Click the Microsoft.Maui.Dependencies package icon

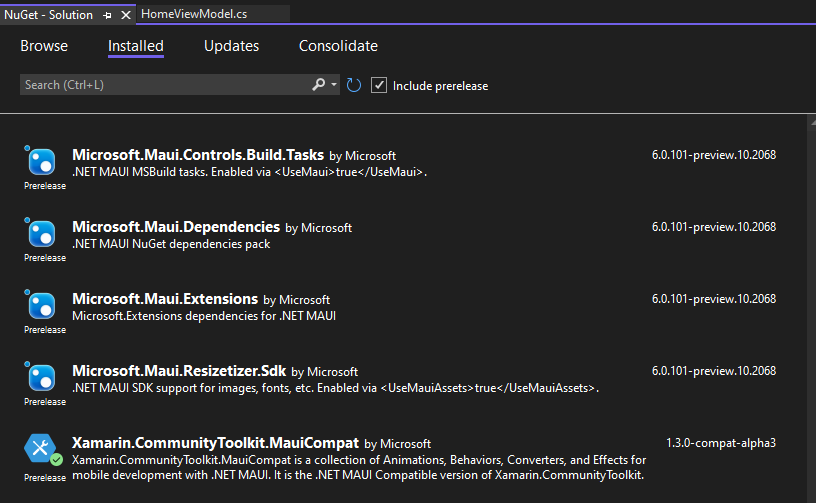click(41, 233)
